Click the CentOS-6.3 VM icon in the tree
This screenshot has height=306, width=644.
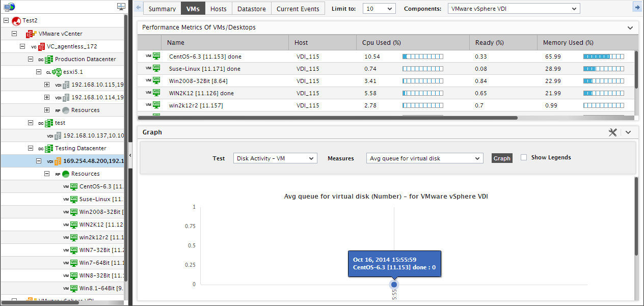coord(73,186)
